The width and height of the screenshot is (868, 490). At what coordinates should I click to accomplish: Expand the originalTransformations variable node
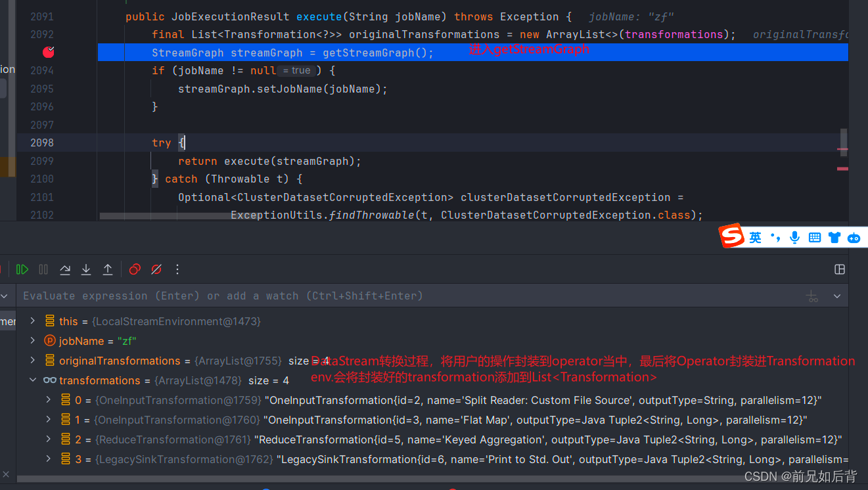pos(33,361)
